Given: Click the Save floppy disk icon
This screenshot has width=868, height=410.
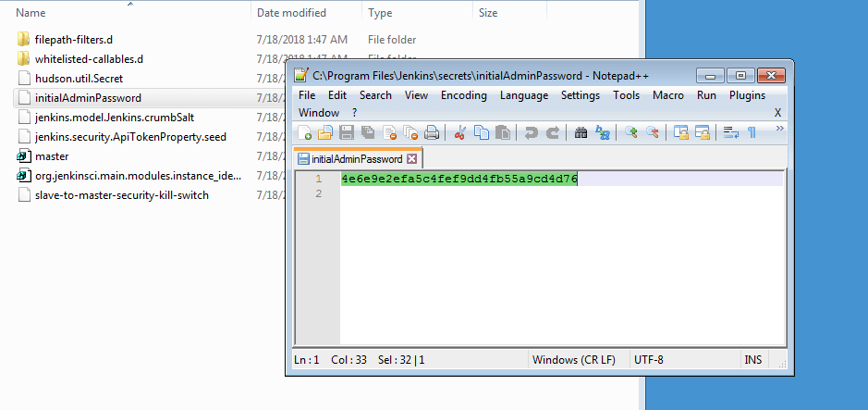Looking at the screenshot, I should (x=347, y=133).
